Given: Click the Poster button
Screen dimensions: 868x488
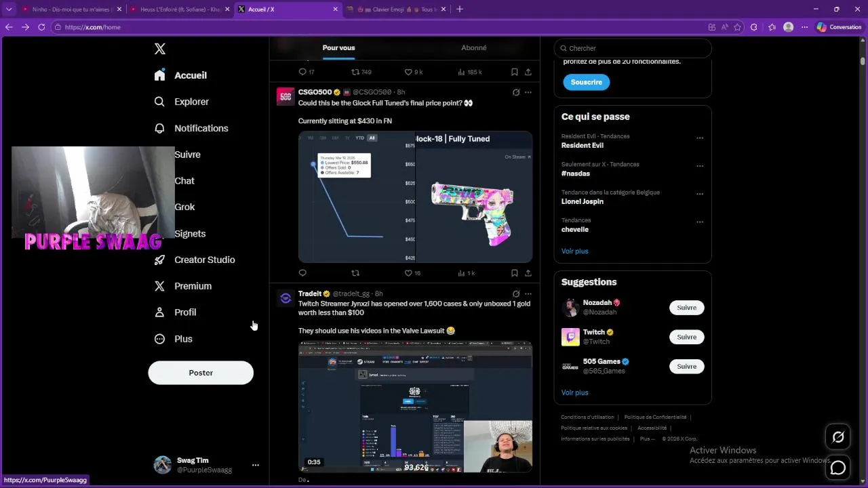Looking at the screenshot, I should (x=201, y=373).
